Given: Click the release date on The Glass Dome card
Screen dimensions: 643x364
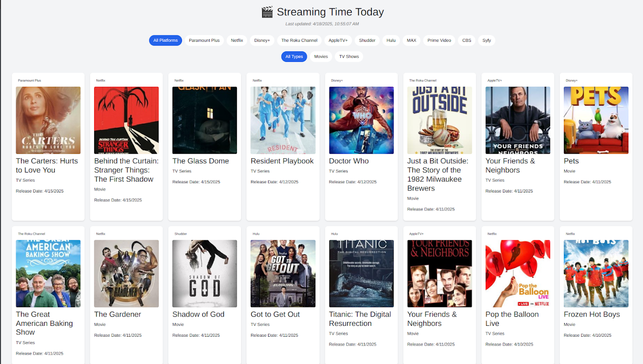Looking at the screenshot, I should pos(196,182).
